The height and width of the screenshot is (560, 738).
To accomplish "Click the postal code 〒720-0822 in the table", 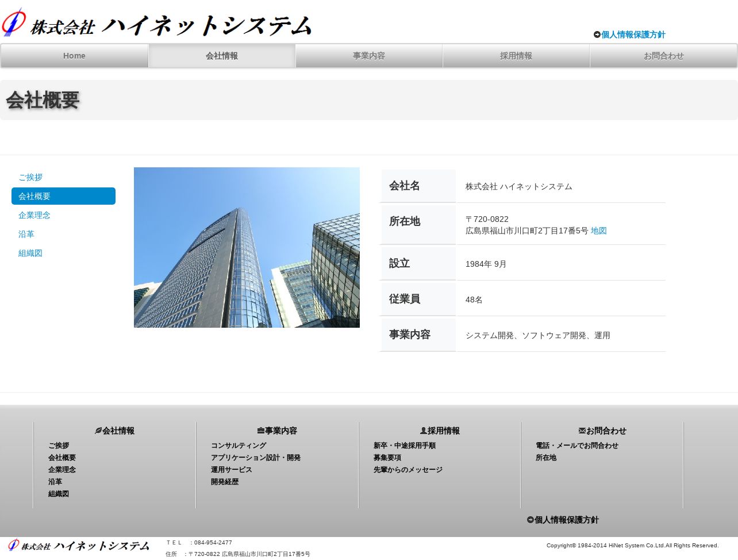I will click(487, 219).
